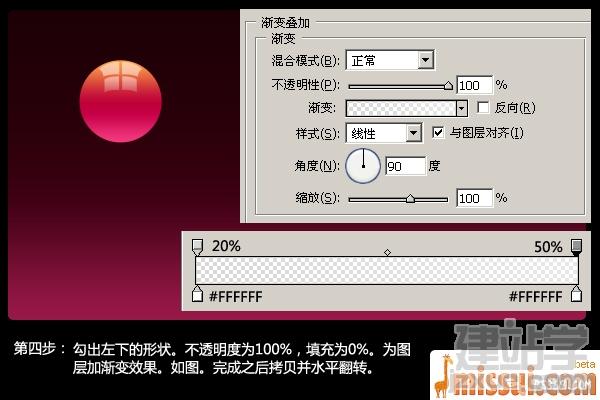Click the gradient preview swatch in dialog

pyautogui.click(x=401, y=108)
